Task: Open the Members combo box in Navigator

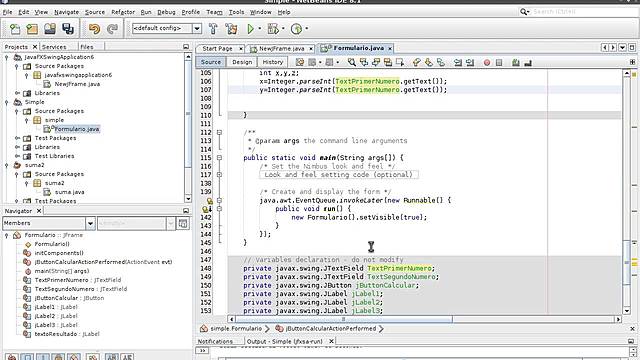Action: point(90,223)
